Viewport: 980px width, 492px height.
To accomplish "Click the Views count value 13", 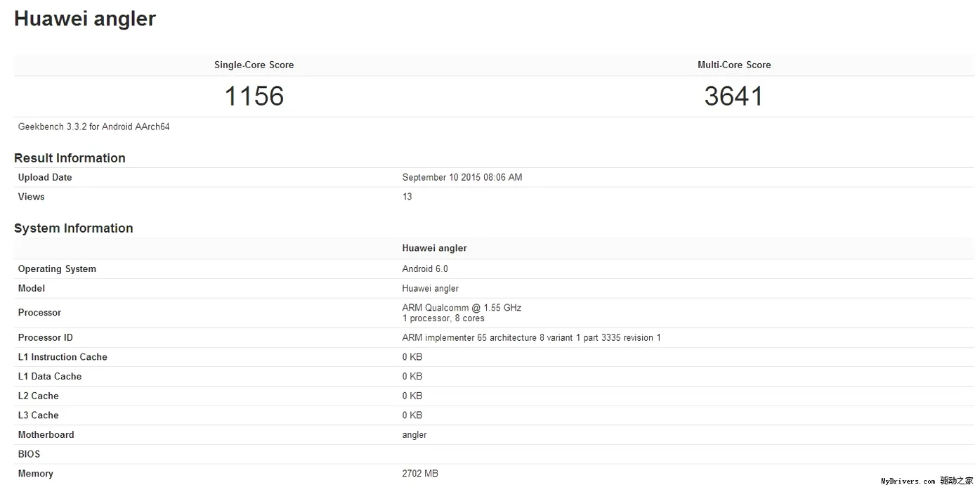I will point(407,197).
